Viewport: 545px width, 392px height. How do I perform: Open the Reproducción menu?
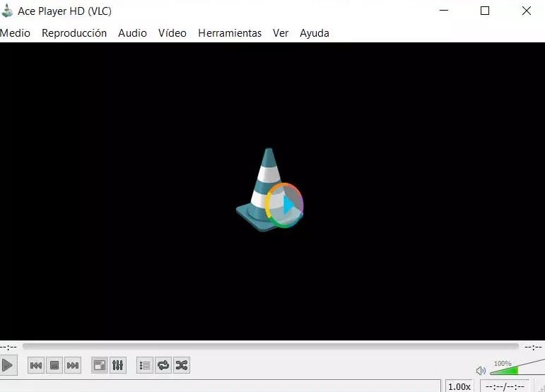coord(74,33)
